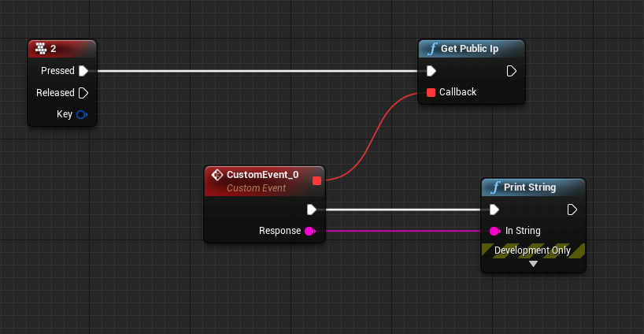Click CustomEvent_0's output execution pin
Image resolution: width=644 pixels, height=334 pixels.
[312, 210]
